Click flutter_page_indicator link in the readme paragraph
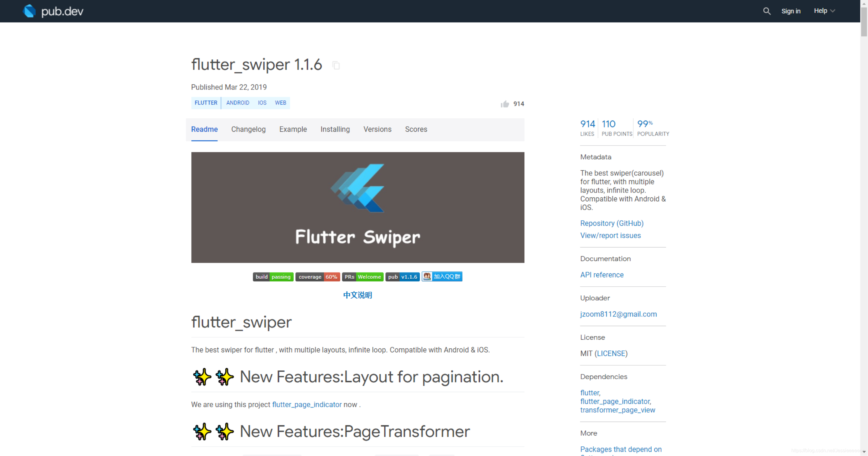 [307, 404]
